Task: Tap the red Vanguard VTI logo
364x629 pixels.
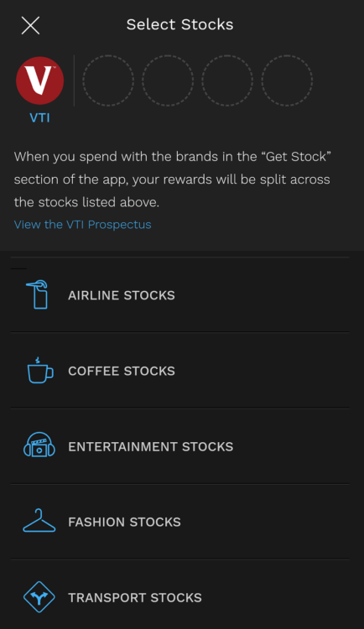Action: coord(39,81)
